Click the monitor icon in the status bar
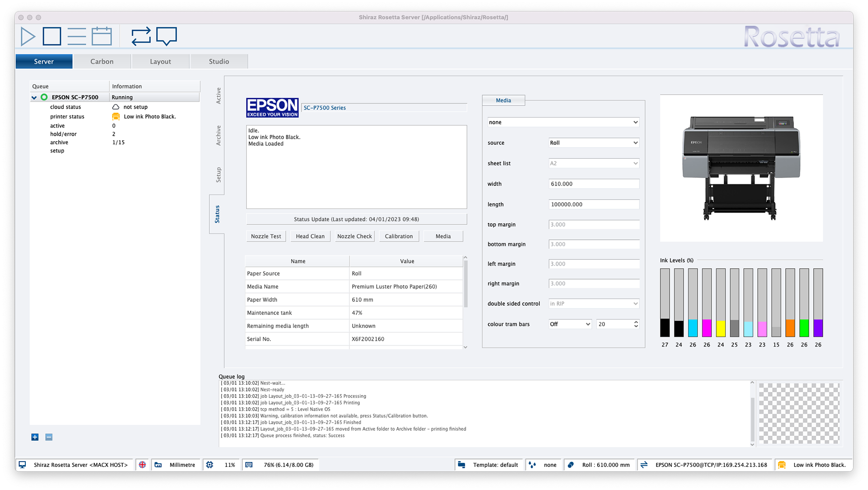The width and height of the screenshot is (868, 490). (x=23, y=465)
